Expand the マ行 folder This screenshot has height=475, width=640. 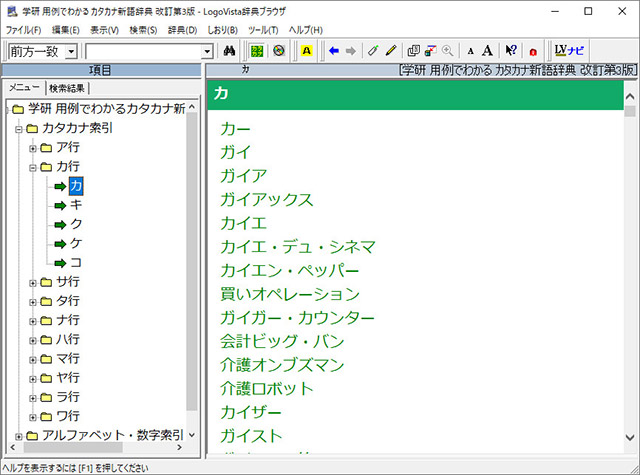pos(33,360)
